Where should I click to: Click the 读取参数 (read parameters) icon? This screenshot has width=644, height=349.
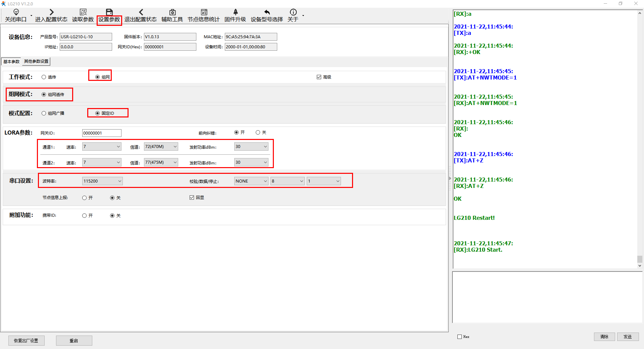pos(83,12)
